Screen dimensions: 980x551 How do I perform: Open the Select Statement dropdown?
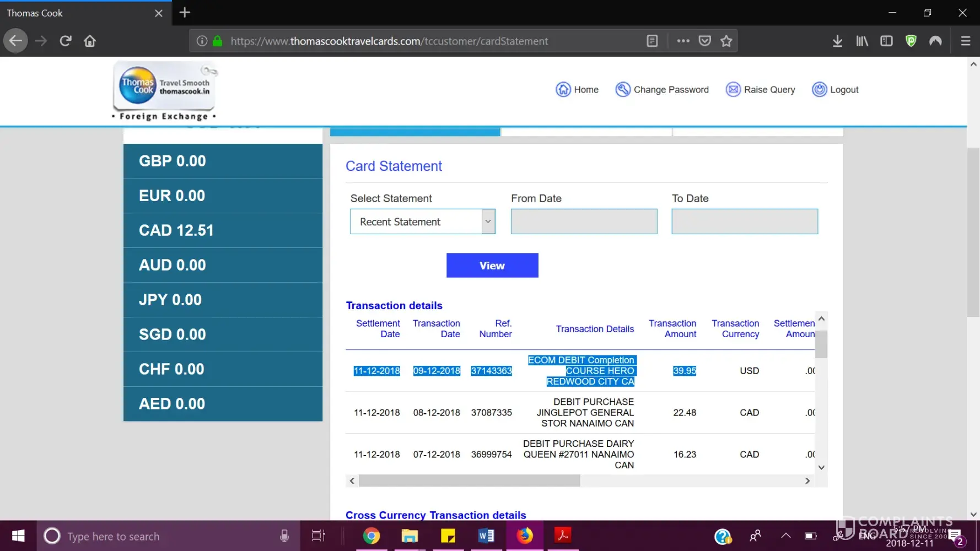[x=422, y=222]
